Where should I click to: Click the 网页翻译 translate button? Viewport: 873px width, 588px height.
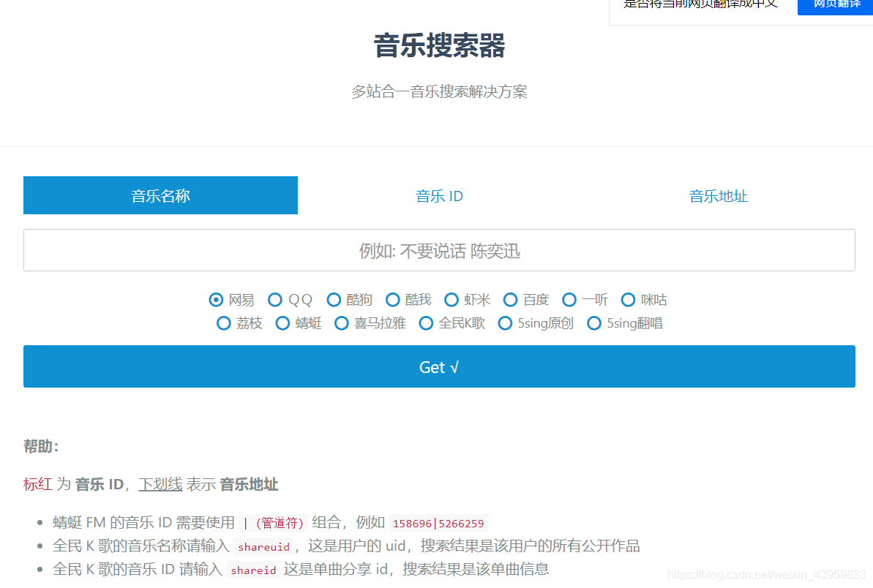click(x=835, y=6)
